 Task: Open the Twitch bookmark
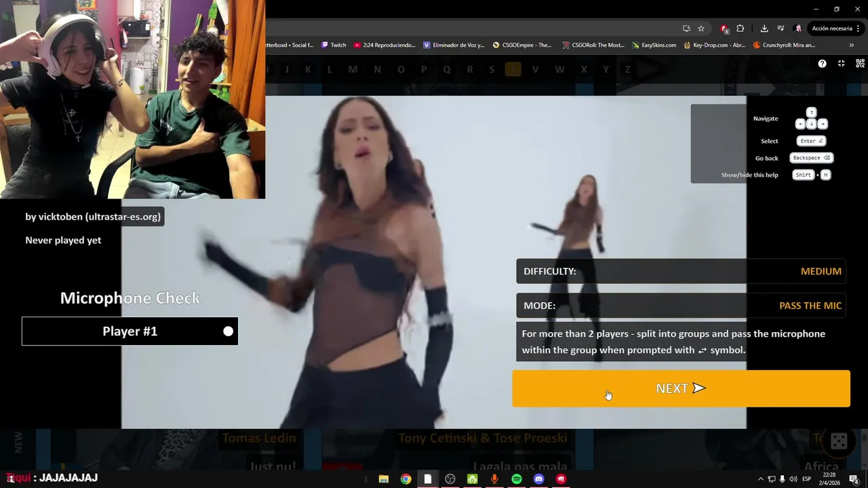coord(333,45)
